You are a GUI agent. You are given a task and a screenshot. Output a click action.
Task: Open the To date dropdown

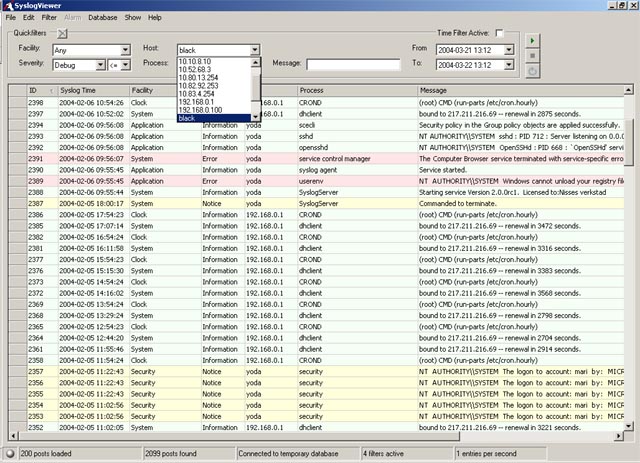coord(509,65)
